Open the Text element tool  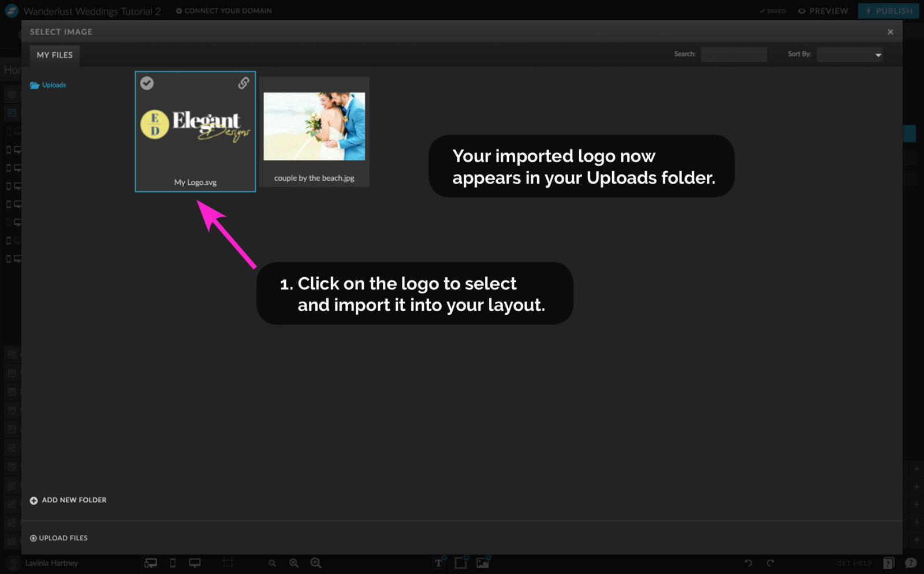[x=439, y=562]
